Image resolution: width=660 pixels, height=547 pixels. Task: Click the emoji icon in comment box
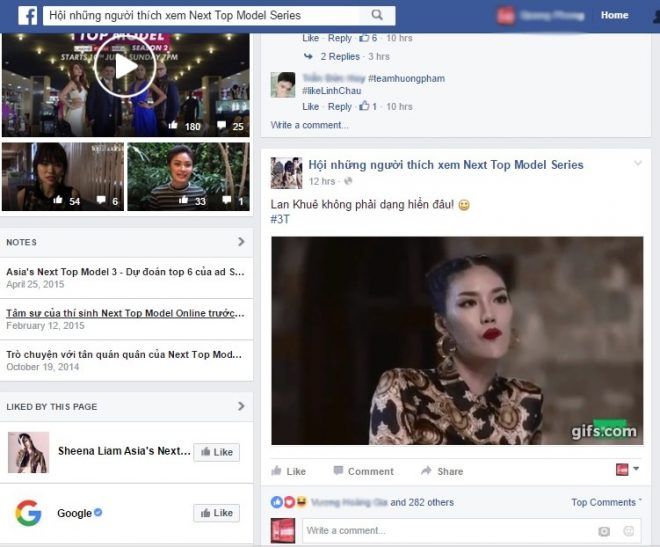pyautogui.click(x=628, y=531)
